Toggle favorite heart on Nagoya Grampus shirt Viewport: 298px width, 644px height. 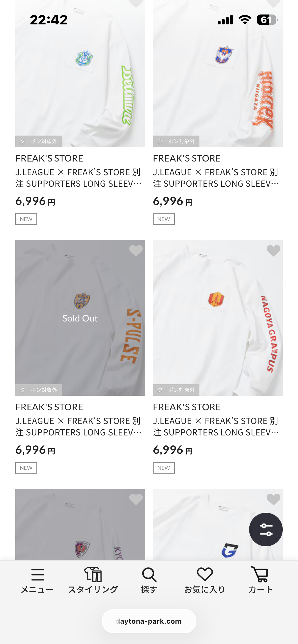click(x=273, y=251)
